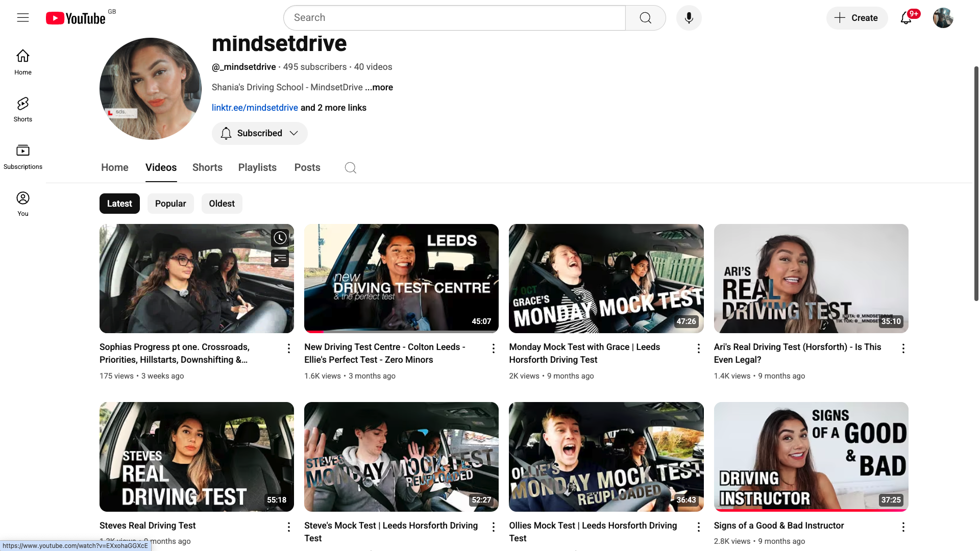Select the Latest sort chip
This screenshot has width=980, height=551.
coord(119,204)
